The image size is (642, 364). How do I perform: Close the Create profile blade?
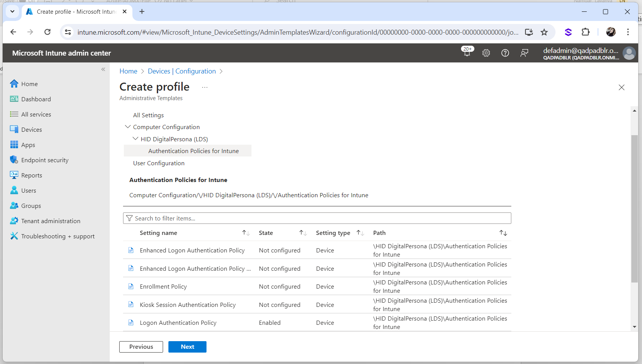pos(621,87)
